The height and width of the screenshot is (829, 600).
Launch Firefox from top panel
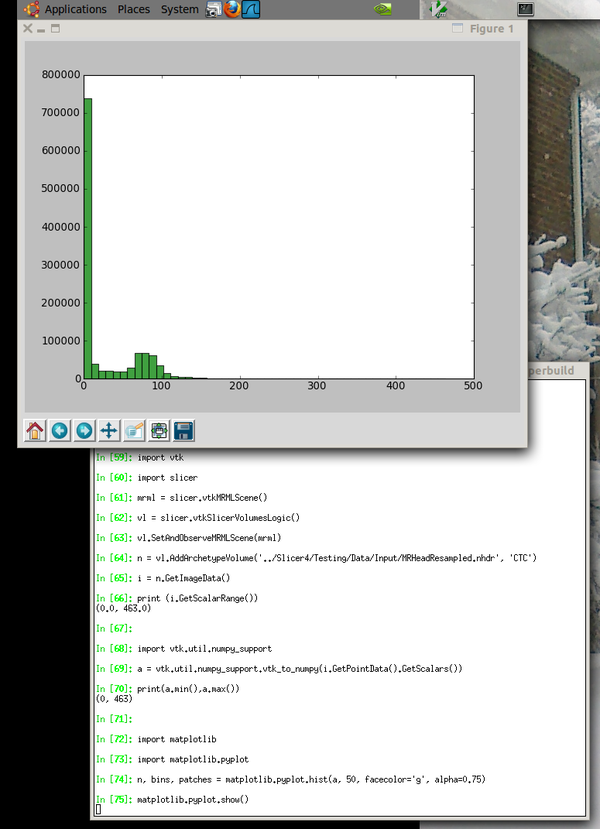click(x=233, y=9)
